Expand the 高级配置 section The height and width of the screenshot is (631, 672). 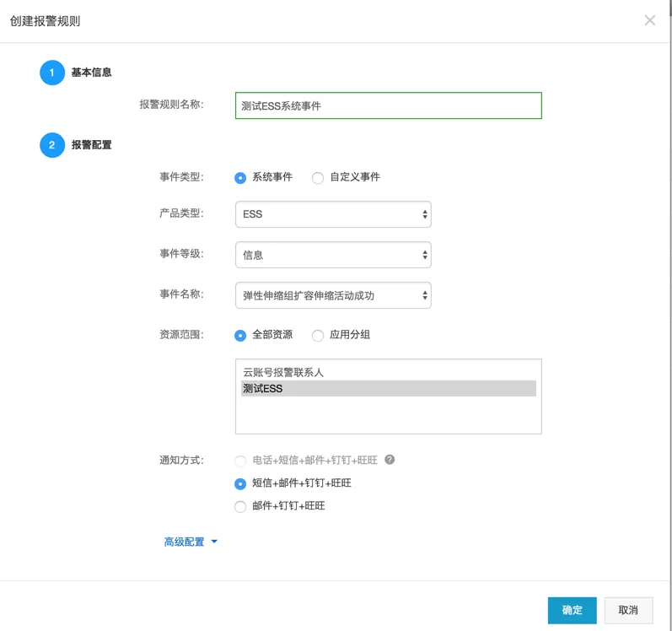click(x=191, y=542)
